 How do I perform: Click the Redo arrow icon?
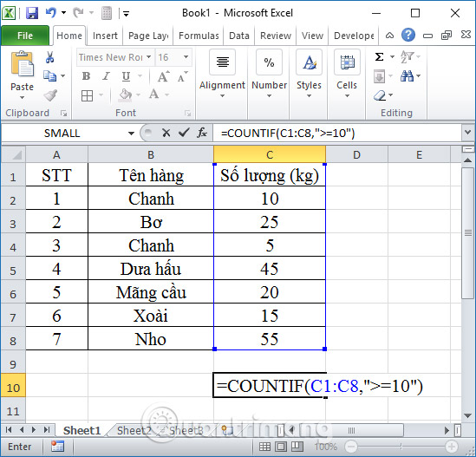tap(79, 13)
